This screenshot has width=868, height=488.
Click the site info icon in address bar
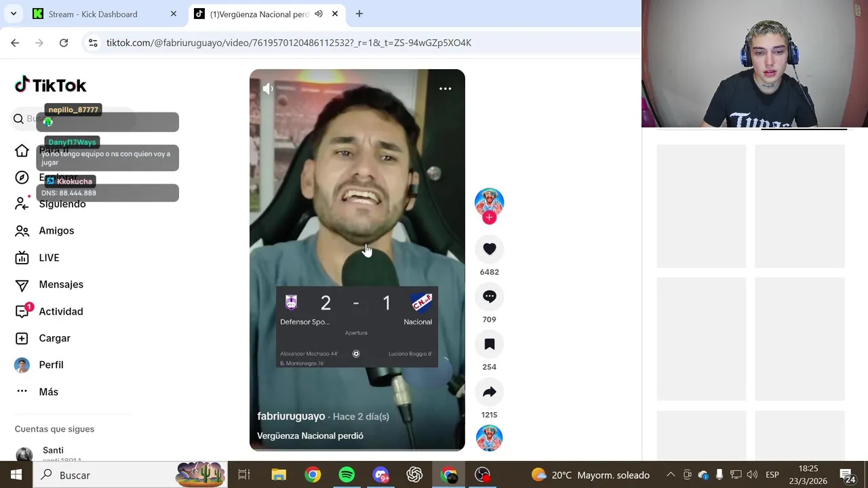tap(94, 43)
